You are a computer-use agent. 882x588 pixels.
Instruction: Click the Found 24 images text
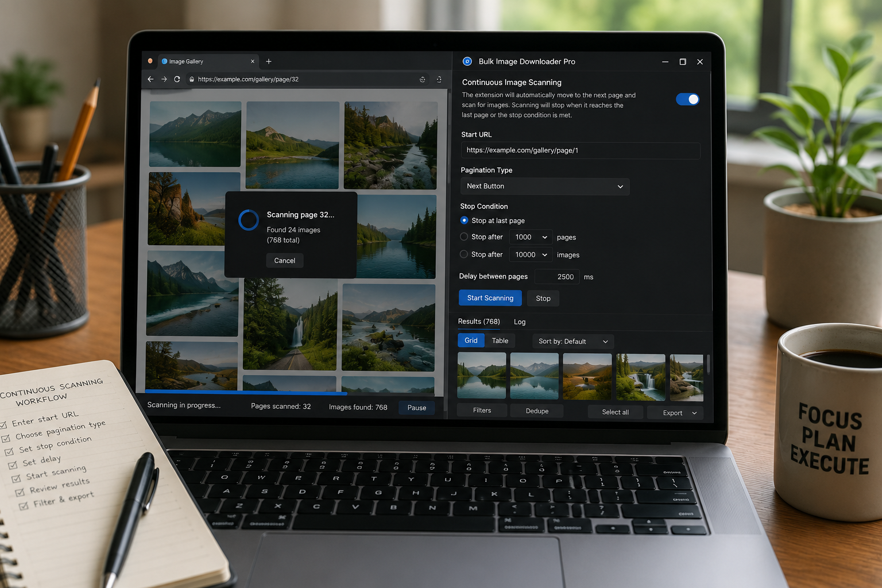[x=293, y=230]
